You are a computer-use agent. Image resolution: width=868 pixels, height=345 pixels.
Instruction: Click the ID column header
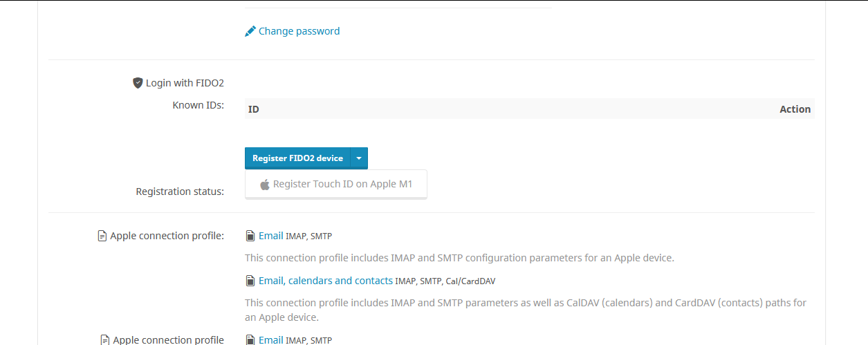[x=254, y=109]
